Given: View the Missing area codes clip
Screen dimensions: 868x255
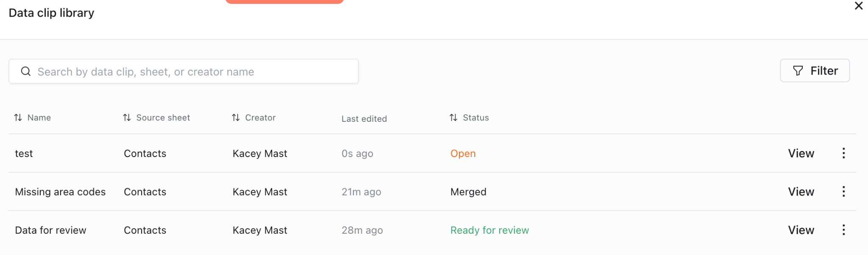Looking at the screenshot, I should (x=801, y=191).
